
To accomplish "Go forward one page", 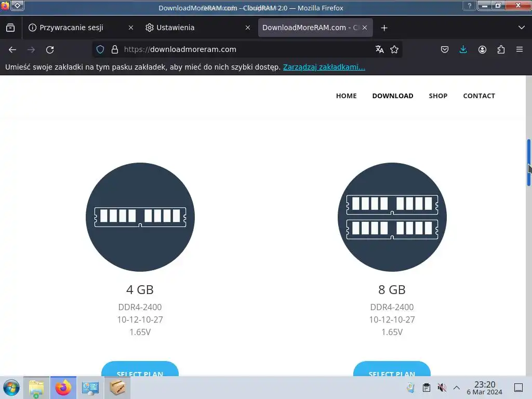I will pyautogui.click(x=31, y=49).
